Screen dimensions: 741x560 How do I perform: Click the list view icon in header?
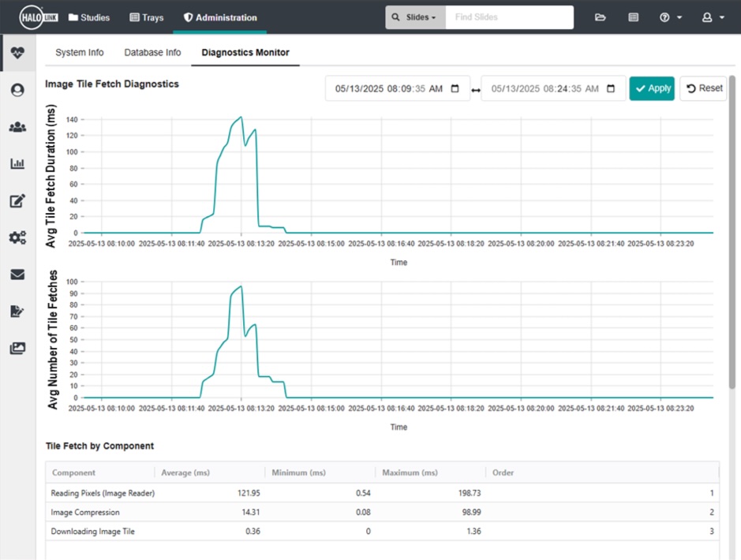pos(633,17)
